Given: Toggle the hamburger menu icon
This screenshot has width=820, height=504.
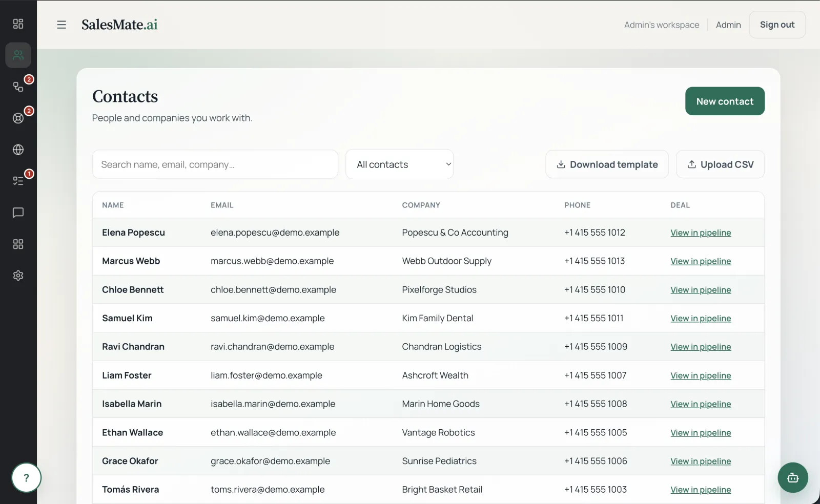Looking at the screenshot, I should [61, 25].
